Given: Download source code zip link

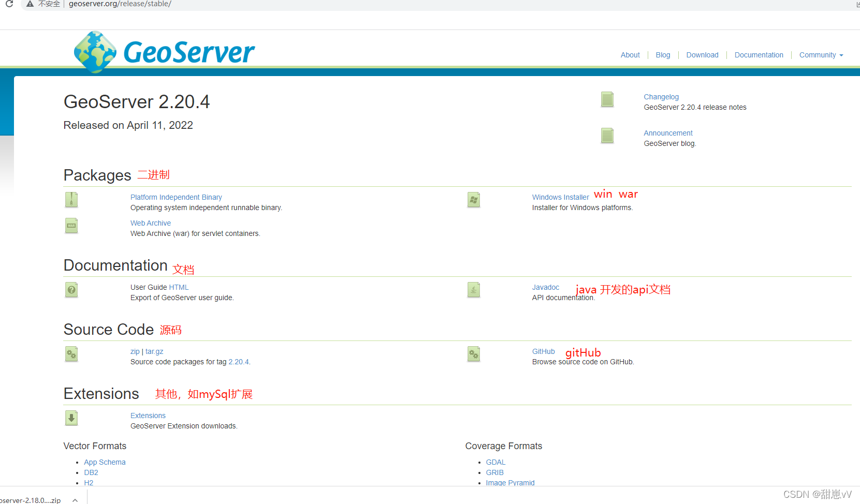Looking at the screenshot, I should tap(135, 351).
